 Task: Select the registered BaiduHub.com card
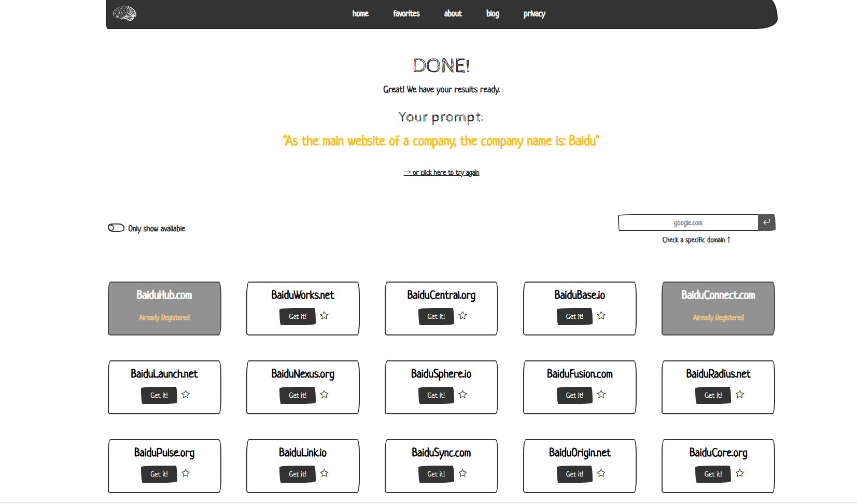(164, 308)
